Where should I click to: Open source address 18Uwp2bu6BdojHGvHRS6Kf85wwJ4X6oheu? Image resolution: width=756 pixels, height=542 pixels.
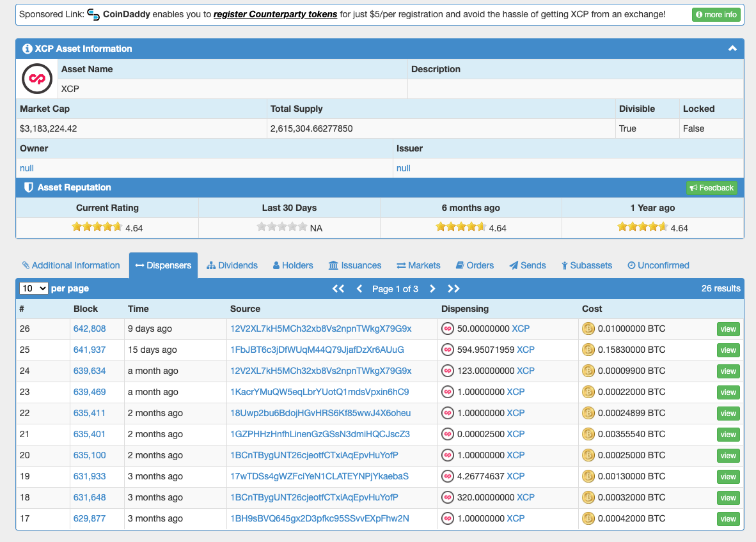[320, 413]
